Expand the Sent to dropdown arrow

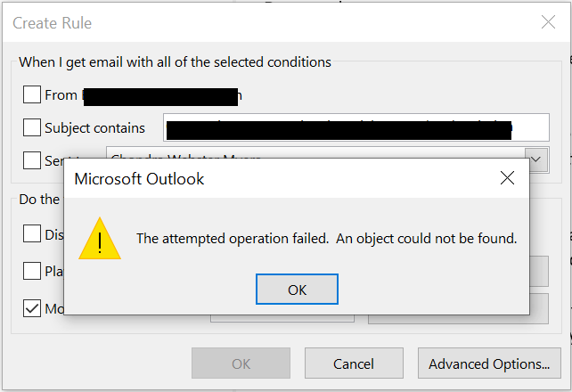[x=535, y=159]
